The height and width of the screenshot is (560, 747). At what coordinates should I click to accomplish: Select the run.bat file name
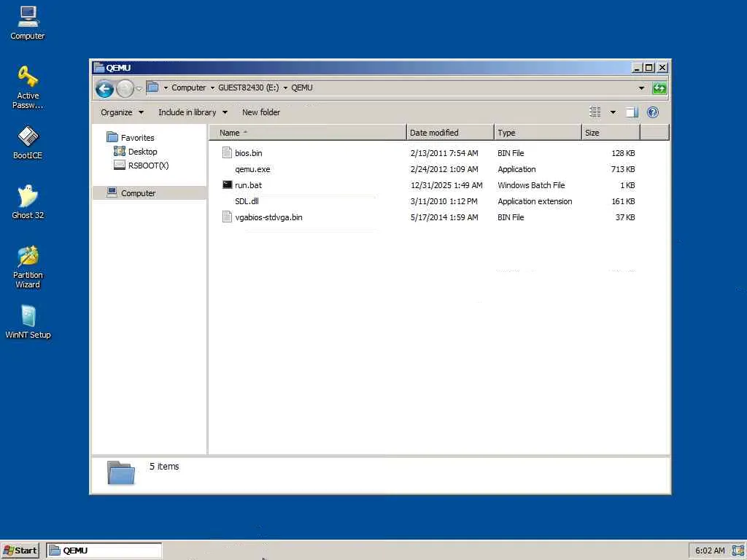point(248,184)
